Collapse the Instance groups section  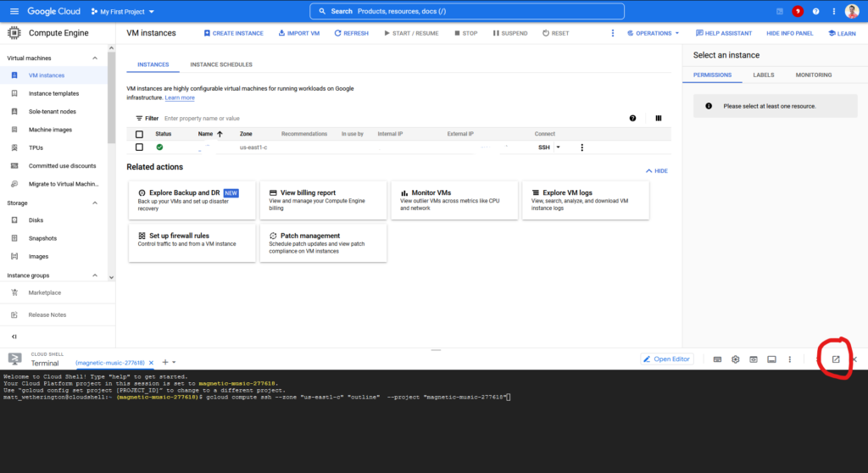[95, 275]
